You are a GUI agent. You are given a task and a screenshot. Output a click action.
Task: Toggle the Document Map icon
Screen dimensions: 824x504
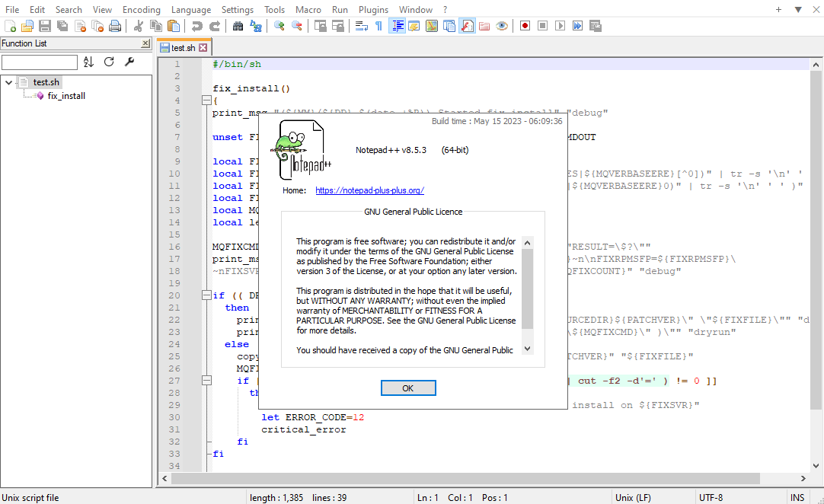[432, 27]
